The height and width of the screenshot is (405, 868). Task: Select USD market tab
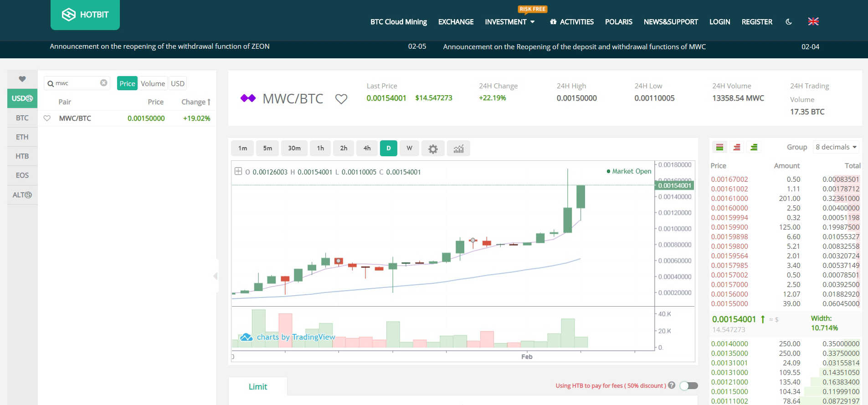click(22, 98)
